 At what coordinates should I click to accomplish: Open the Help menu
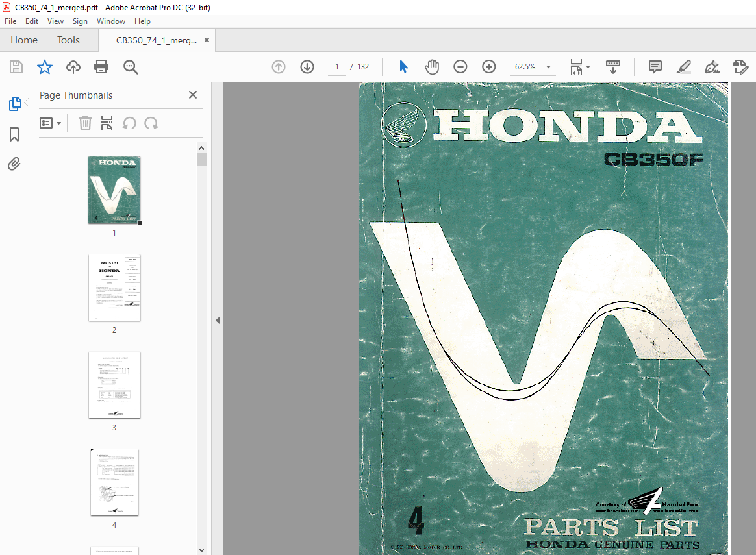point(142,21)
